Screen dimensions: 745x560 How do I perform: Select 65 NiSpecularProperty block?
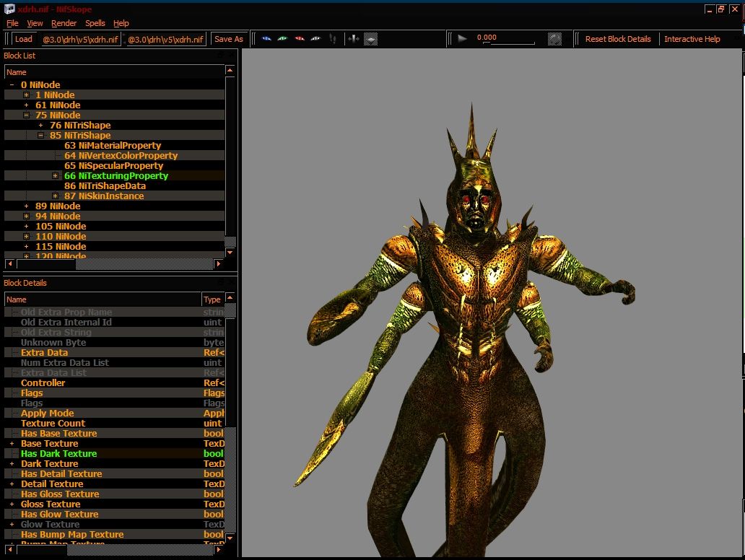coord(113,166)
